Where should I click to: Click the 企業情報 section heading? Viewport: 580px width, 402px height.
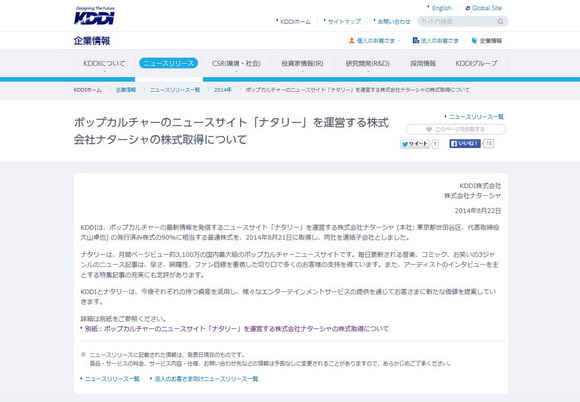tap(92, 41)
